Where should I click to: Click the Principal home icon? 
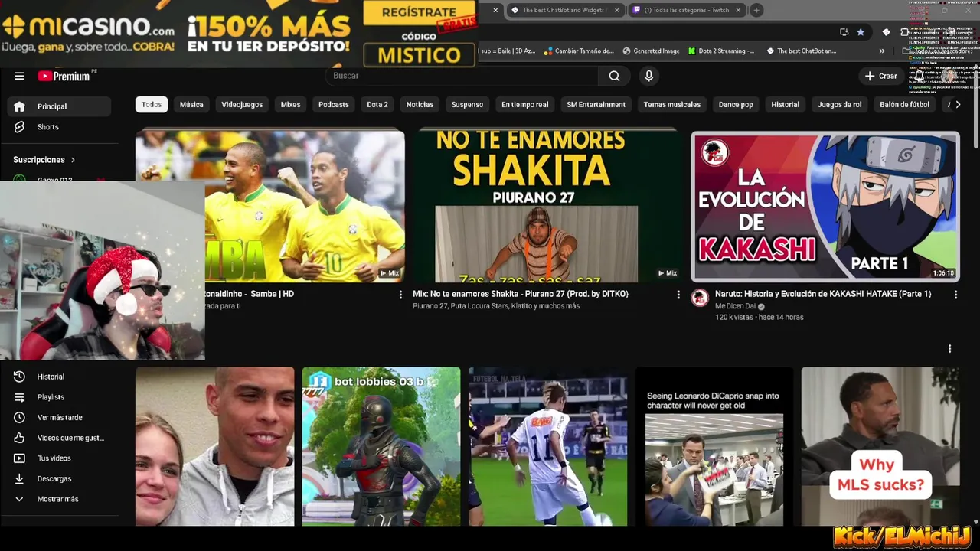point(19,106)
